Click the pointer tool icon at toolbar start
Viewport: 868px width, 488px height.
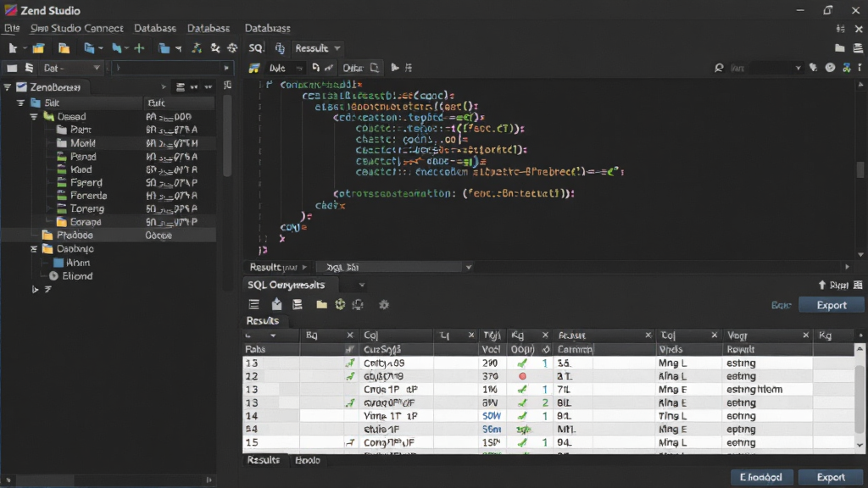(13, 48)
